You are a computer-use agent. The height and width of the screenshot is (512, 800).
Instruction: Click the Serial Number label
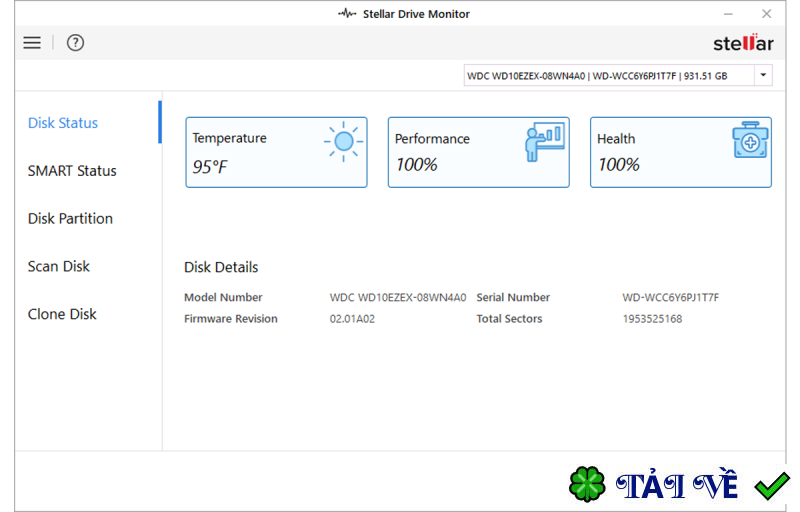click(x=513, y=297)
